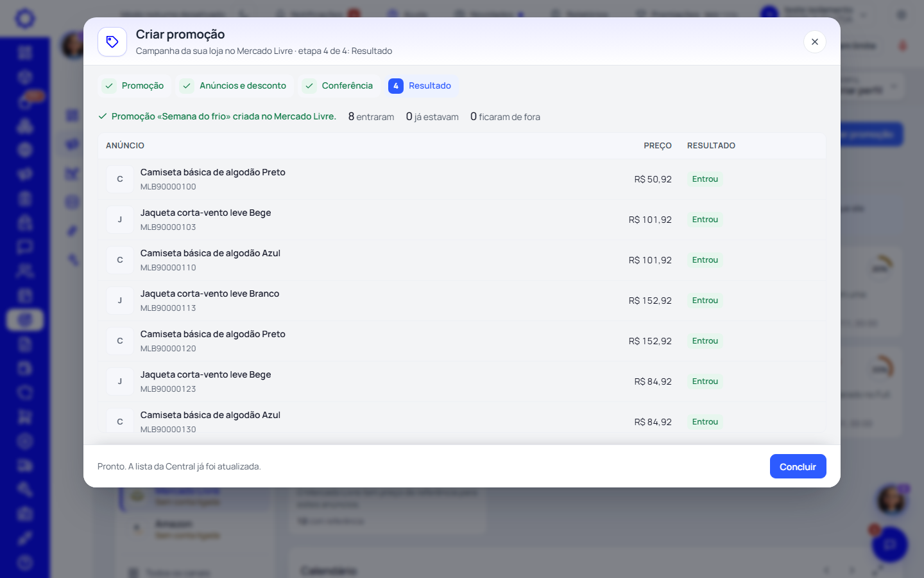
Task: Click the Entrou badge for MLB90000130
Action: [705, 422]
